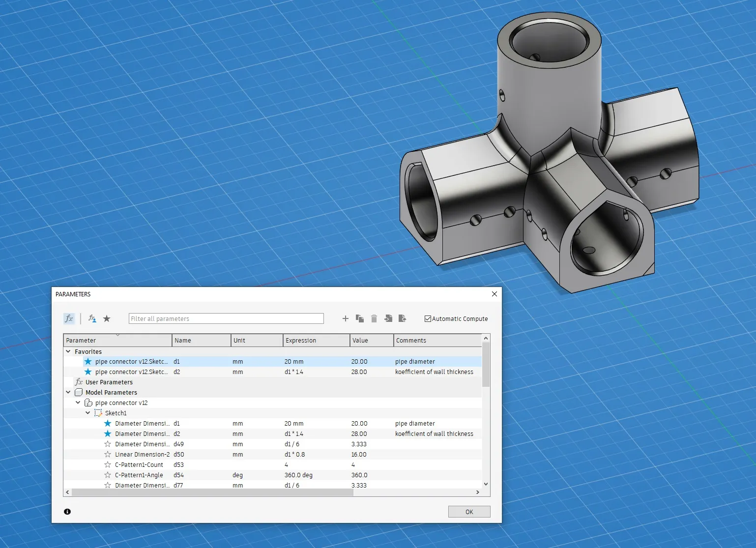Screen dimensions: 756x548
Task: Select the pipe connector v12 row label
Action: click(x=121, y=403)
